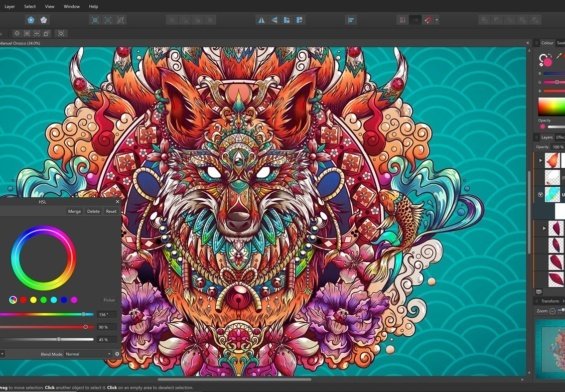Click the colour spectrum gradient box
This screenshot has width=565, height=392.
click(x=552, y=107)
